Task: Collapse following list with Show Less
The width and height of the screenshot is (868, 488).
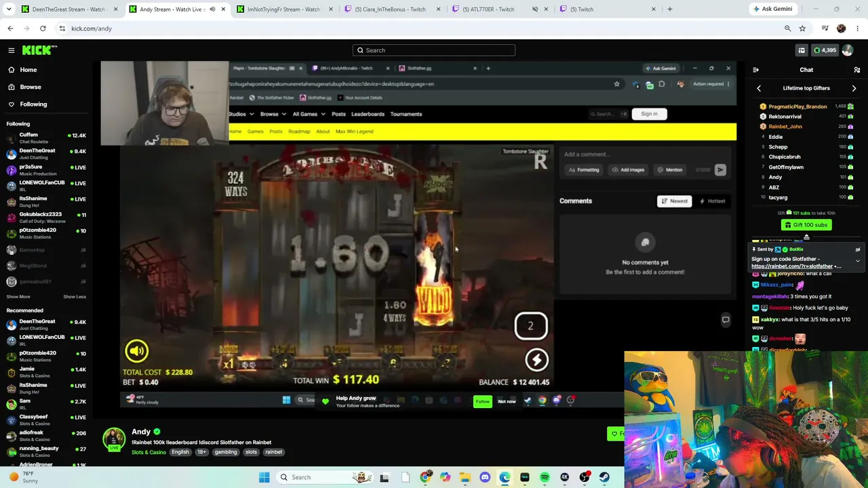Action: point(75,297)
